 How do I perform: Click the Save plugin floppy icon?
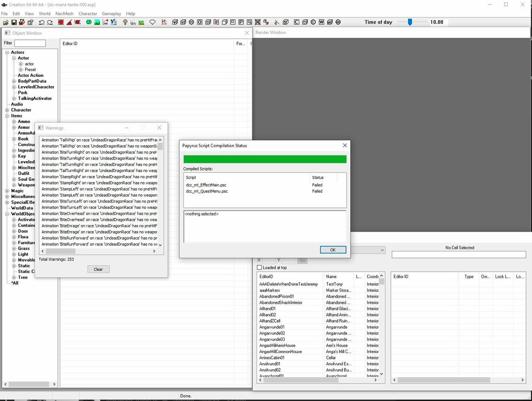point(14,22)
